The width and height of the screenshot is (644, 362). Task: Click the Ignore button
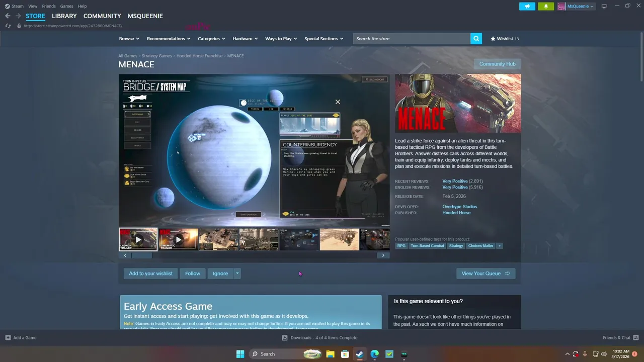[220, 274]
